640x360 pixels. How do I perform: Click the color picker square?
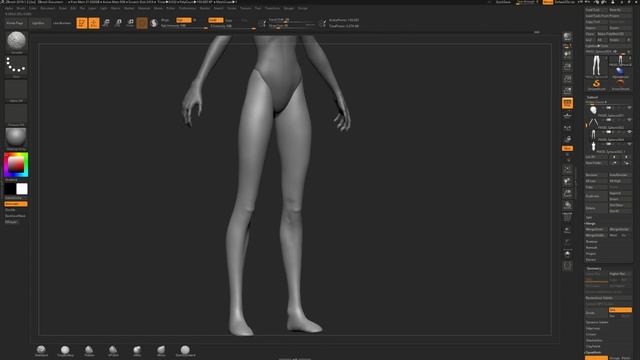[x=16, y=165]
